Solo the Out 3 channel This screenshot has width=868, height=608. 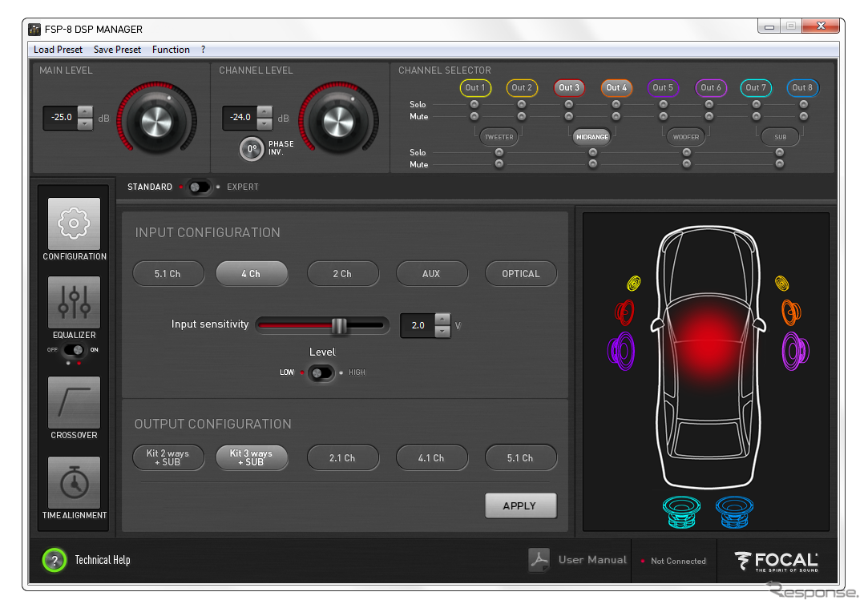click(568, 104)
